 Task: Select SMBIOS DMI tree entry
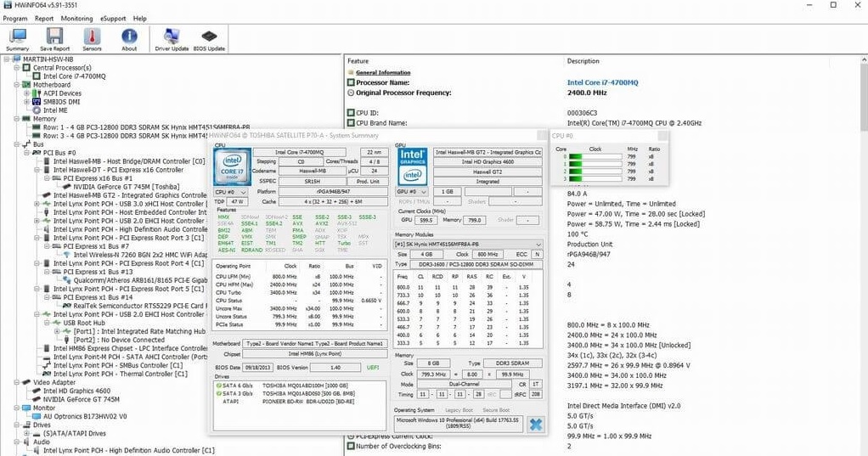pyautogui.click(x=61, y=102)
